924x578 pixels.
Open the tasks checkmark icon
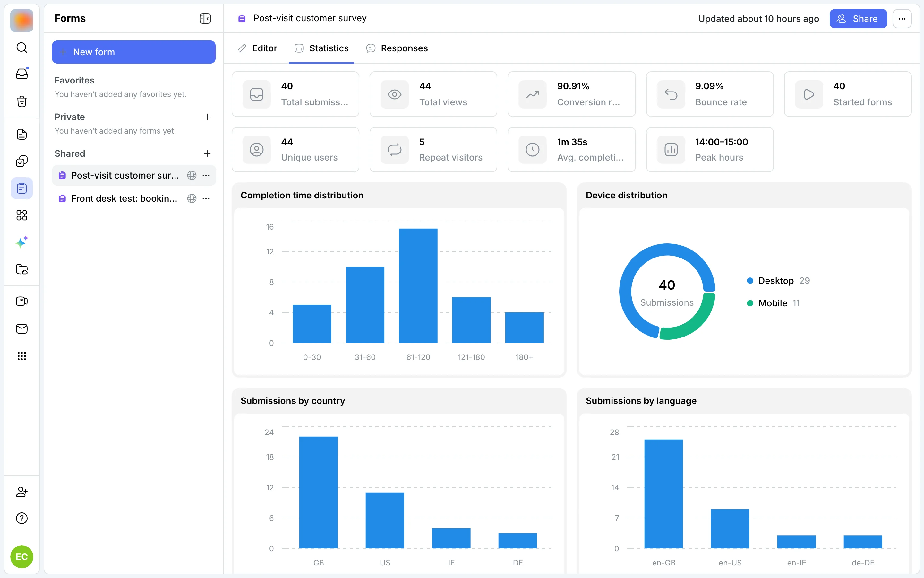(x=22, y=161)
